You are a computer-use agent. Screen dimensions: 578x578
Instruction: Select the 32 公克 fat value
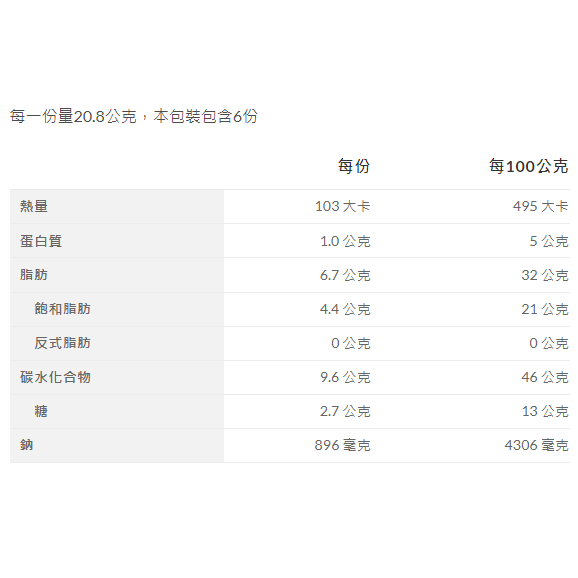[x=545, y=275]
